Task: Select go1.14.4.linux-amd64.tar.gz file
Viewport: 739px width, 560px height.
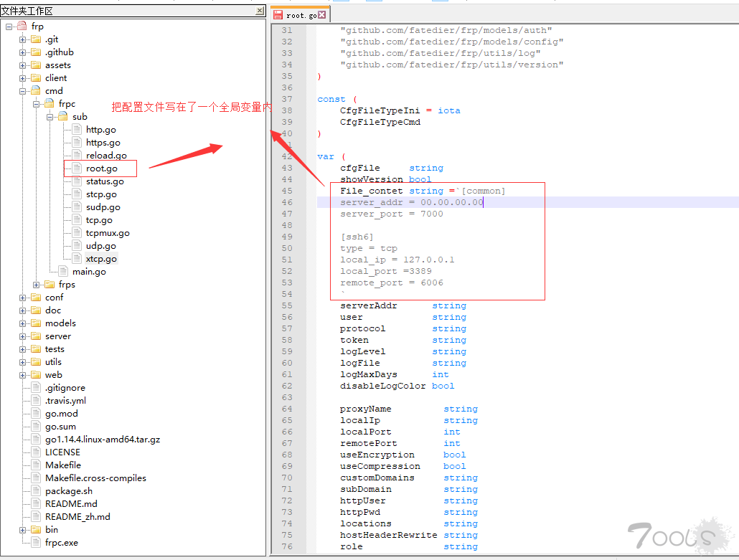Action: (103, 440)
